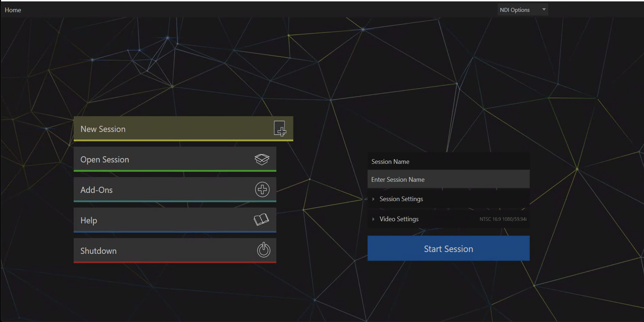Image resolution: width=644 pixels, height=322 pixels.
Task: Choose Shutdown from the home menu
Action: [175, 251]
